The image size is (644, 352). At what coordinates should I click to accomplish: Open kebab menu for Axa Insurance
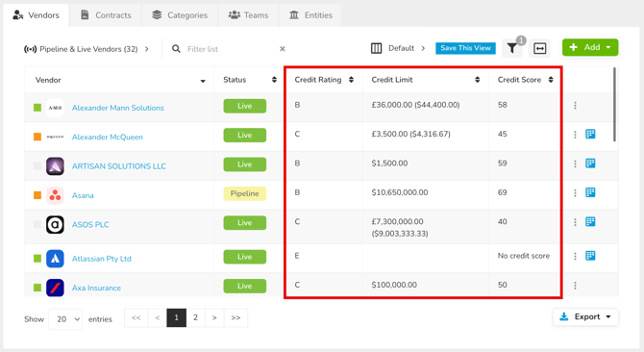(x=575, y=286)
